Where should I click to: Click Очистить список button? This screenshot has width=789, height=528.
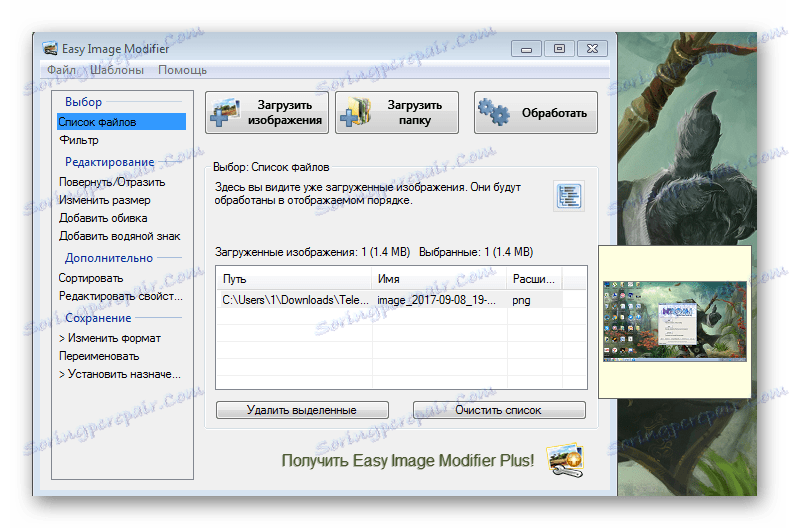(x=499, y=410)
